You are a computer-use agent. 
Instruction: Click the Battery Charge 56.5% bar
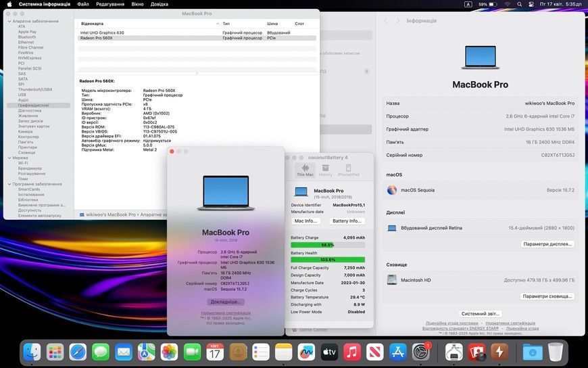pyautogui.click(x=328, y=245)
